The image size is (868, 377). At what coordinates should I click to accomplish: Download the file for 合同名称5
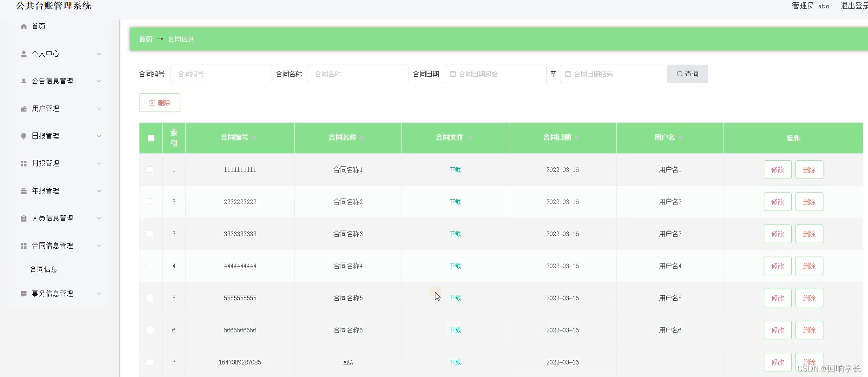coord(455,298)
